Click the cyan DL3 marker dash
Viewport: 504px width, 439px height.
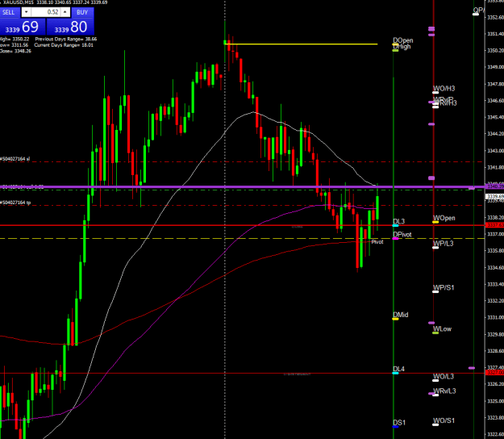click(395, 225)
